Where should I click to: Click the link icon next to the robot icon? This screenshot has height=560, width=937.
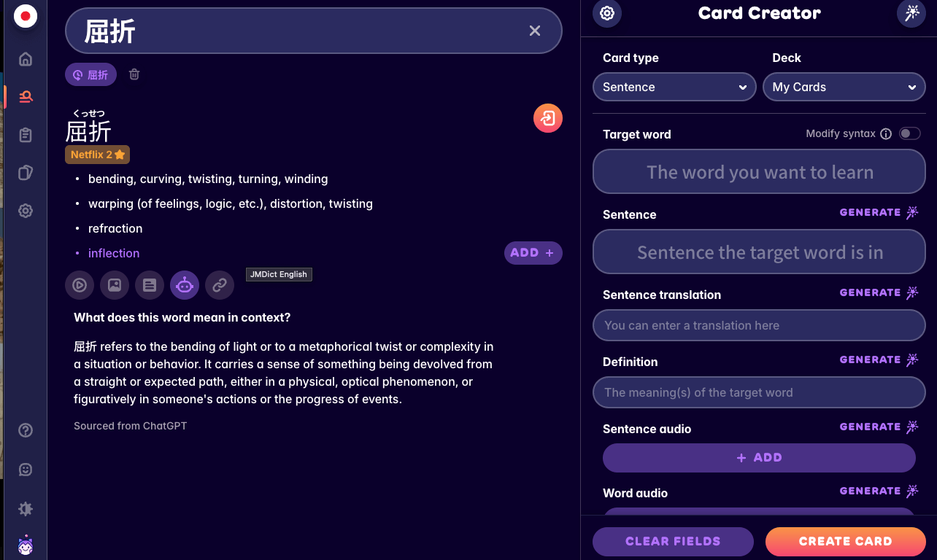click(x=220, y=285)
